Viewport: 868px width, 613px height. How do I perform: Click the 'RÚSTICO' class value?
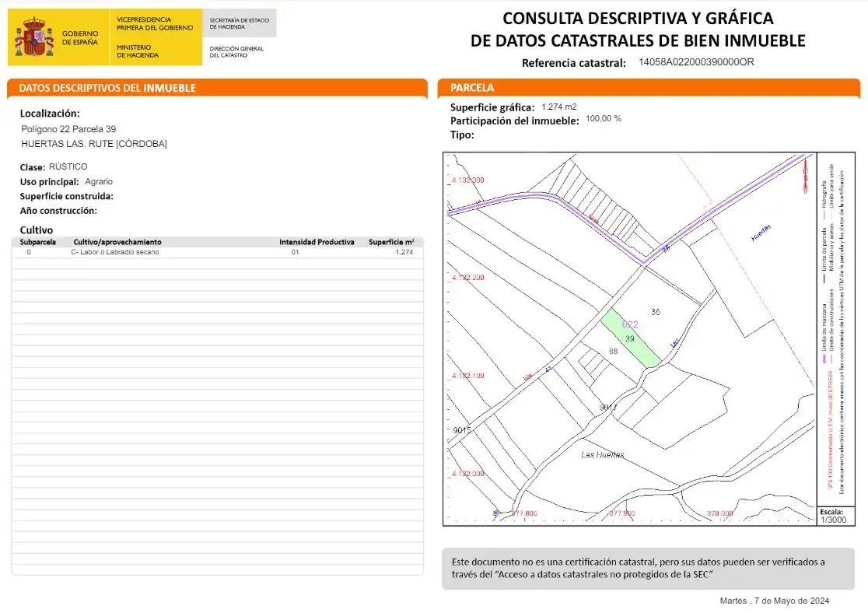68,166
